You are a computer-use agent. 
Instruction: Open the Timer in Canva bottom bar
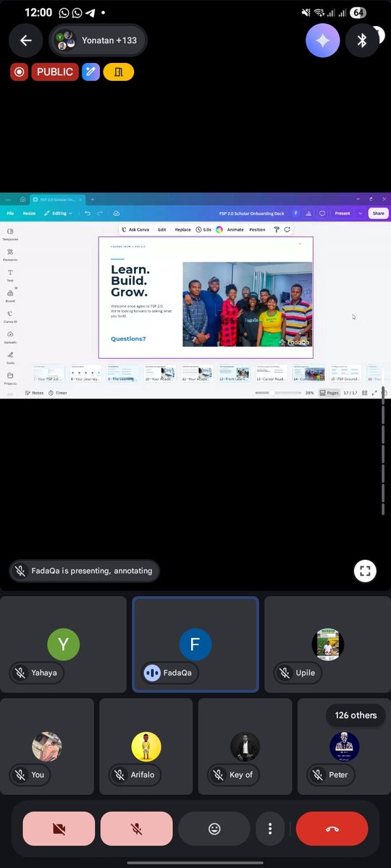[58, 393]
